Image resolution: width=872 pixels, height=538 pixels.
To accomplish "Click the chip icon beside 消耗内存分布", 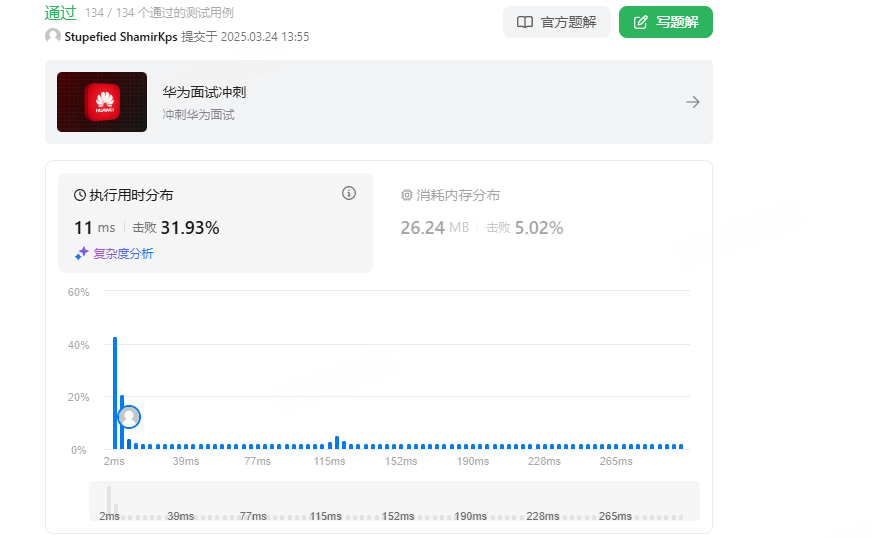I will coord(407,195).
